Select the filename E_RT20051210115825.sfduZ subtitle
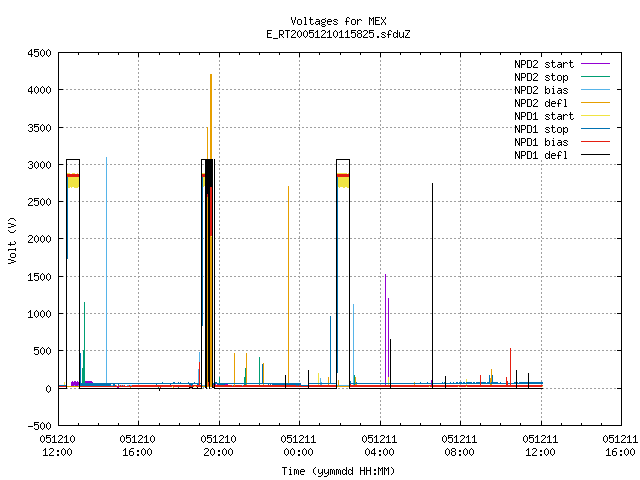 click(338, 34)
